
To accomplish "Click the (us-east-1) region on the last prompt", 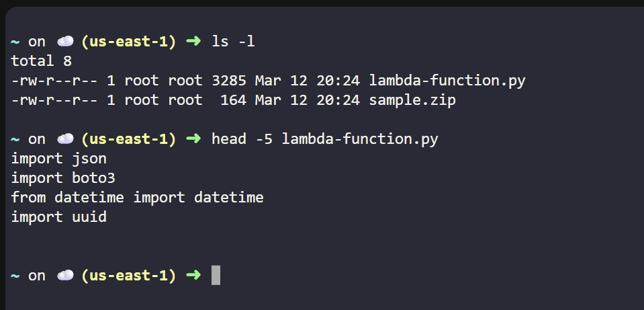I will click(x=128, y=275).
